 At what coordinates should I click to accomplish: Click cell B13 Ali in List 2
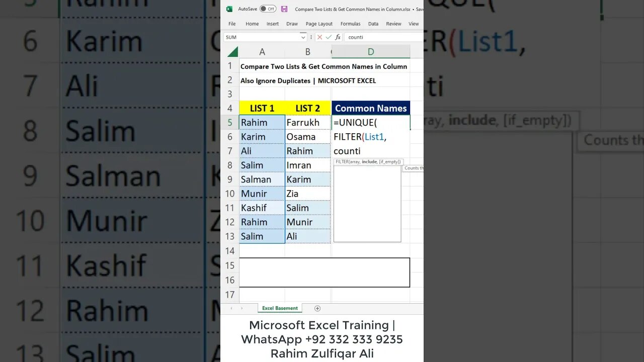[307, 236]
